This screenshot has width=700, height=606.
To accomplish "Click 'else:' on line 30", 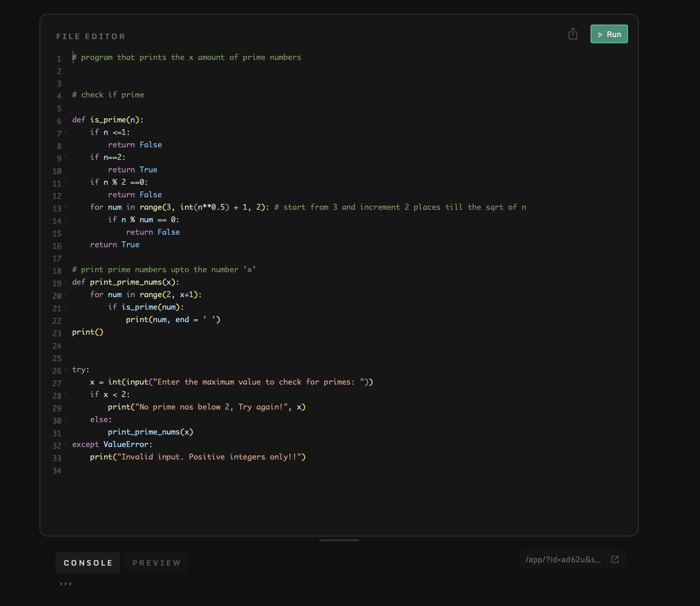I will [x=101, y=420].
